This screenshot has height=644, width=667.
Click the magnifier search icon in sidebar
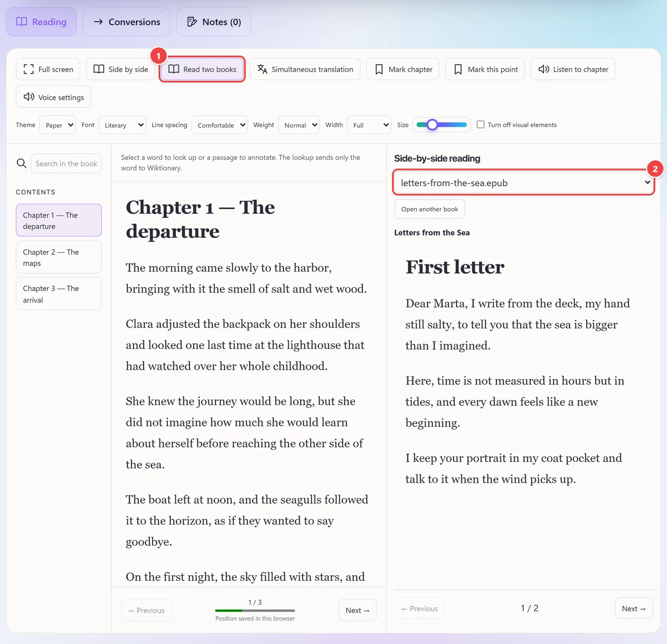(21, 163)
